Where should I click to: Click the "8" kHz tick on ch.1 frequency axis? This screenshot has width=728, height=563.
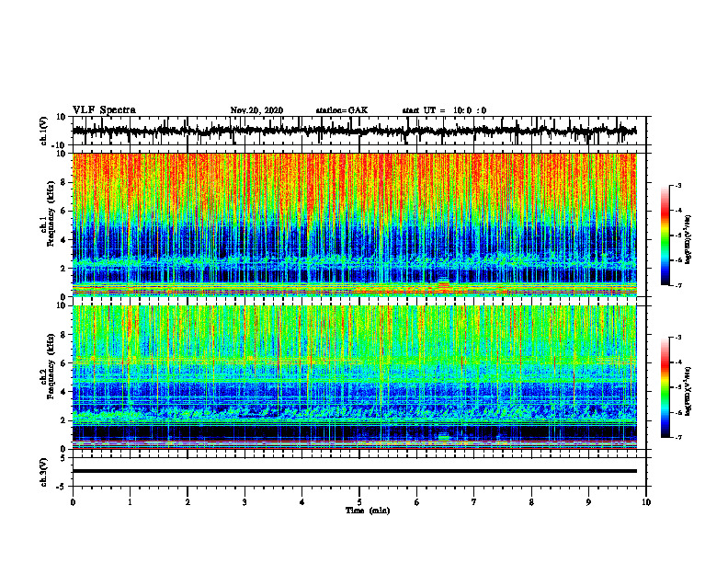(63, 182)
